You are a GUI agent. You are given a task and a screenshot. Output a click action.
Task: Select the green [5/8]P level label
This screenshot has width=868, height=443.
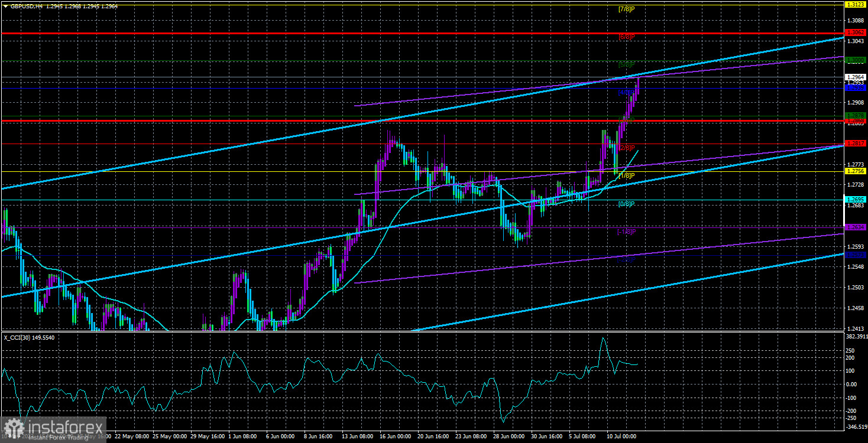(x=626, y=64)
